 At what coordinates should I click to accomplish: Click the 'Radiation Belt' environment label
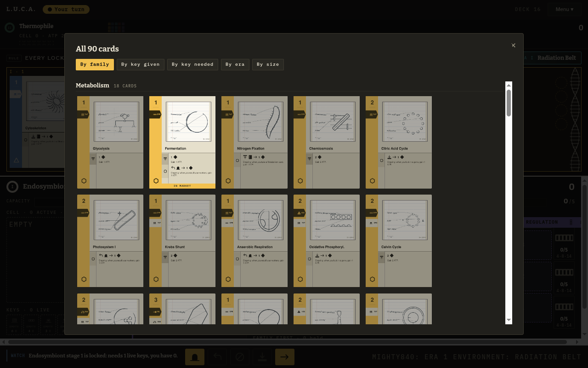[557, 58]
